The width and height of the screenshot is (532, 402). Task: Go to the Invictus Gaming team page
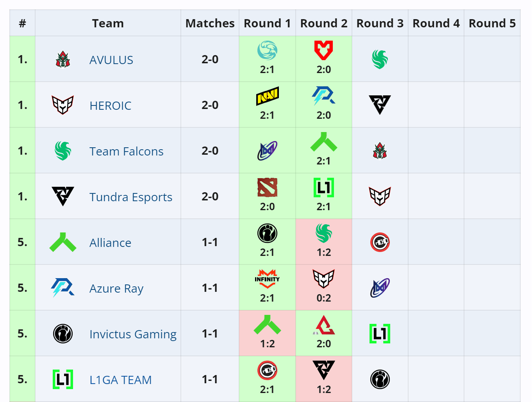133,334
